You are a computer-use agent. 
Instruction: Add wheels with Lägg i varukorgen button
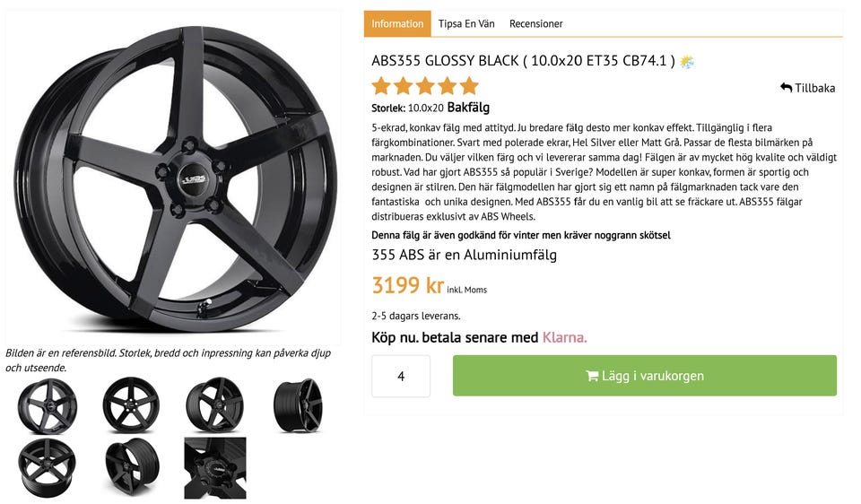pos(644,376)
